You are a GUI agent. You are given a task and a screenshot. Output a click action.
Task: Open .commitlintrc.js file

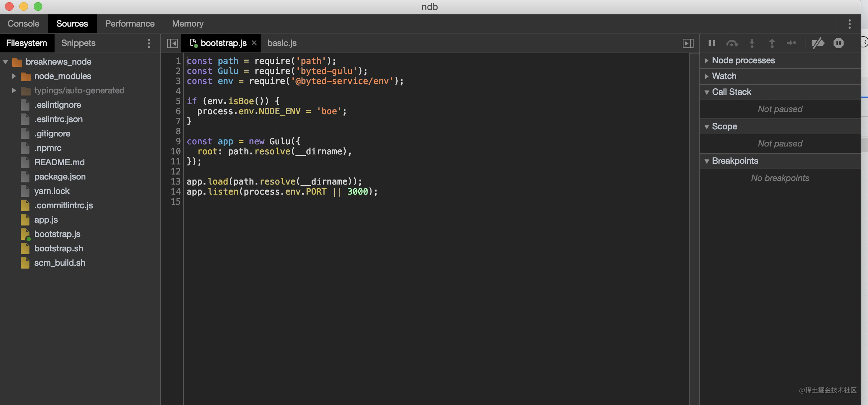pyautogui.click(x=64, y=205)
